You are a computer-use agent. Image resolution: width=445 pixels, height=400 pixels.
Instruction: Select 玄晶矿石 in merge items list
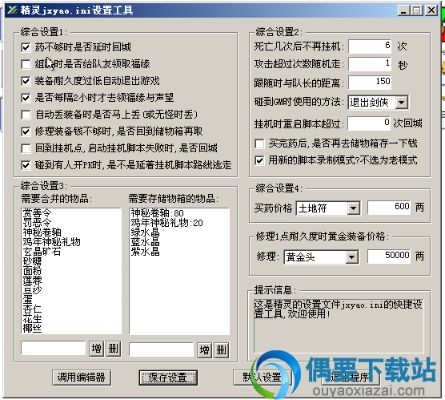click(42, 251)
